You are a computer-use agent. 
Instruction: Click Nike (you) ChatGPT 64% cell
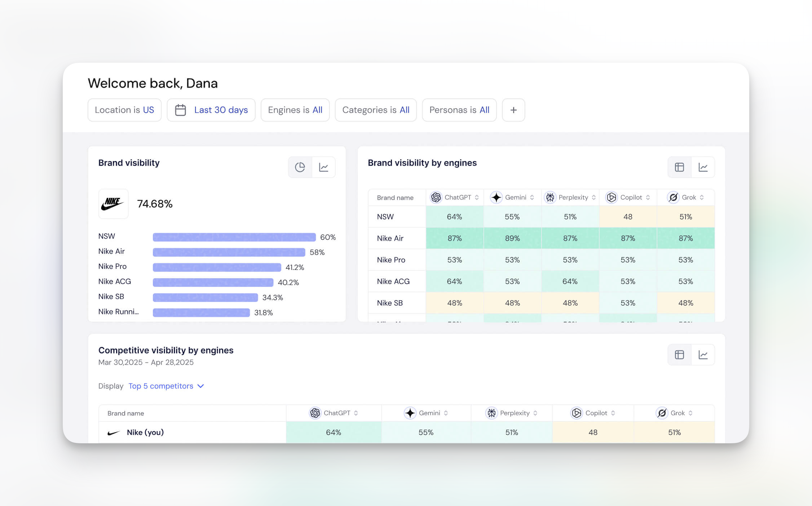(x=334, y=432)
